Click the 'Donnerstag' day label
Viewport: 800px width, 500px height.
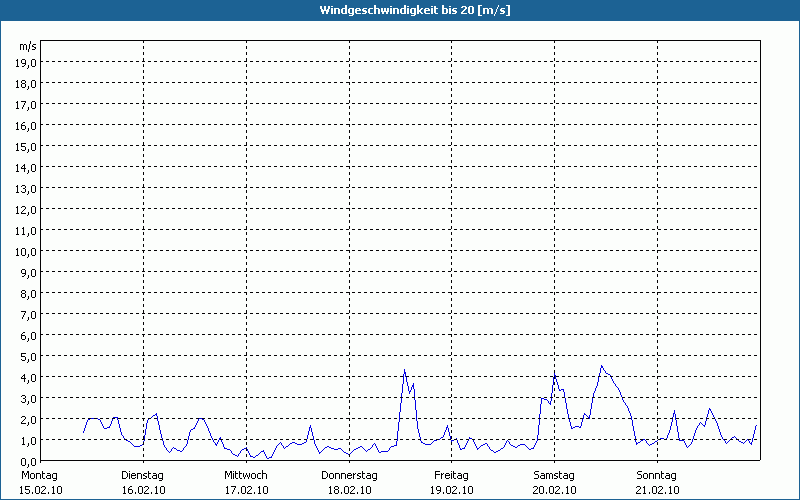(x=349, y=476)
